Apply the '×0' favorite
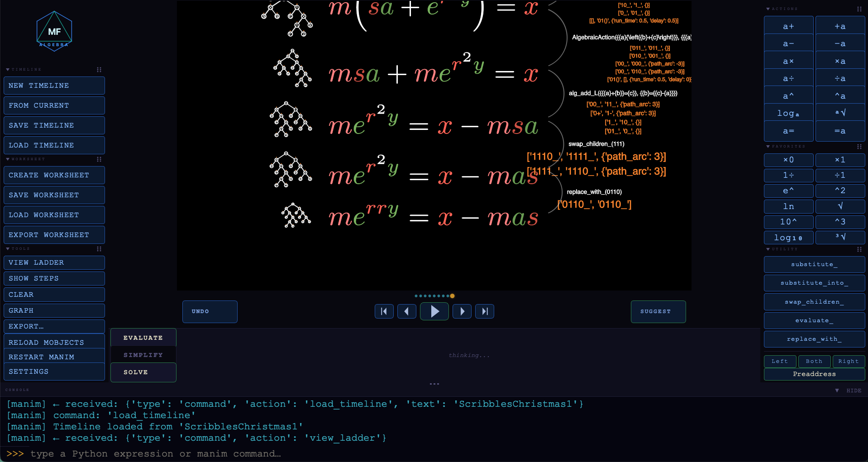 (788, 160)
